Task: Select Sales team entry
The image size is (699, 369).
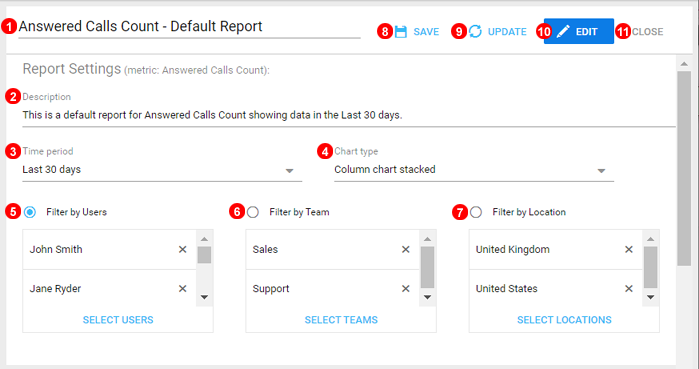Action: point(333,250)
